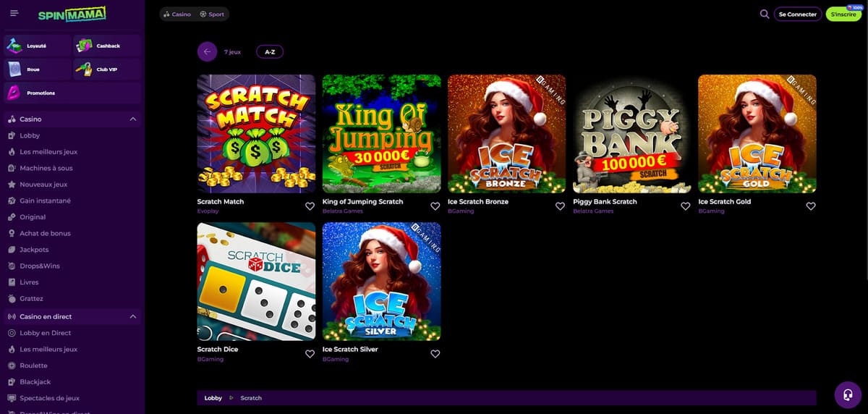Viewport: 868px width, 414px height.
Task: Open Ice Scratch Silver thumbnail
Action: coord(381,282)
